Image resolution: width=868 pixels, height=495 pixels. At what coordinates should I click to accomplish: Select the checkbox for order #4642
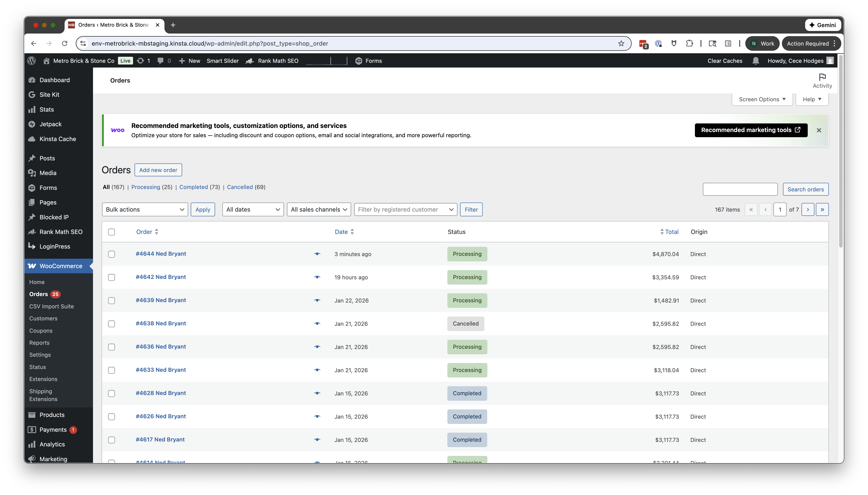click(x=111, y=277)
